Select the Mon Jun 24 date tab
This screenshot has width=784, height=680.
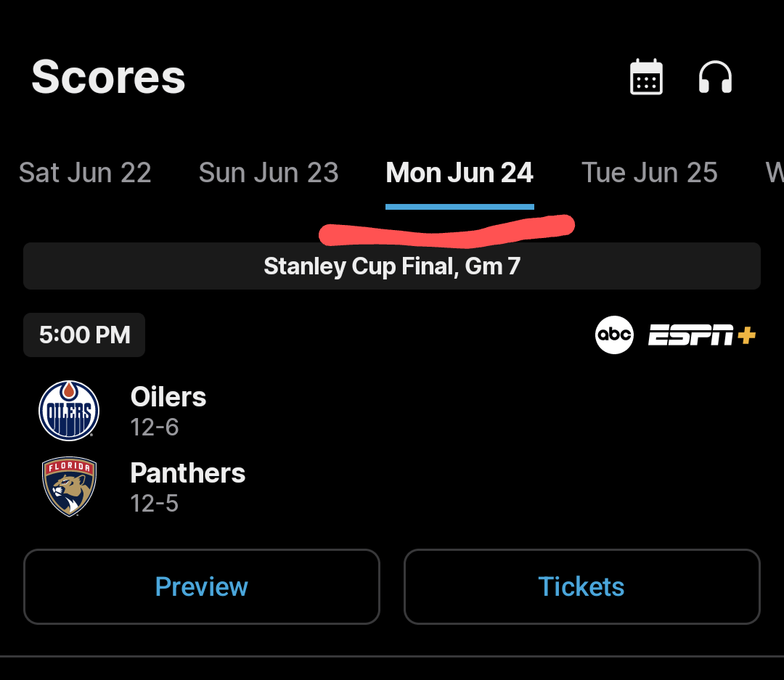click(460, 173)
